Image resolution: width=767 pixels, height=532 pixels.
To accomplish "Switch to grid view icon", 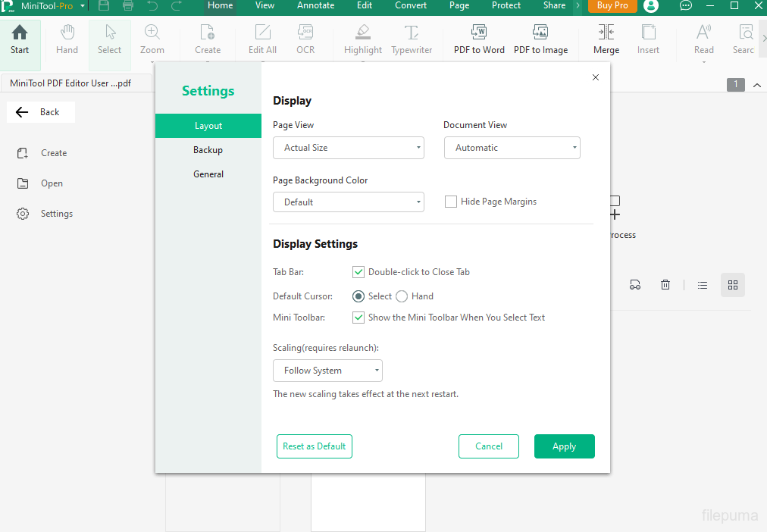I will [732, 285].
